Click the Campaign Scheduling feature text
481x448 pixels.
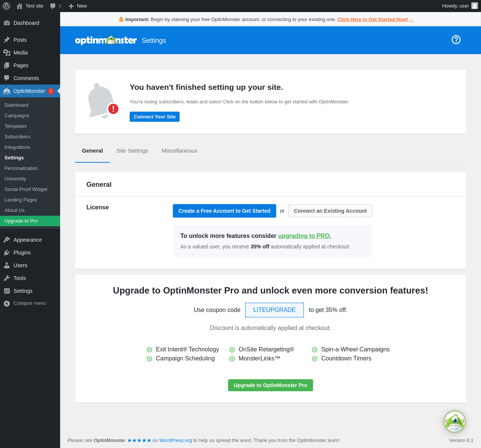(x=185, y=359)
